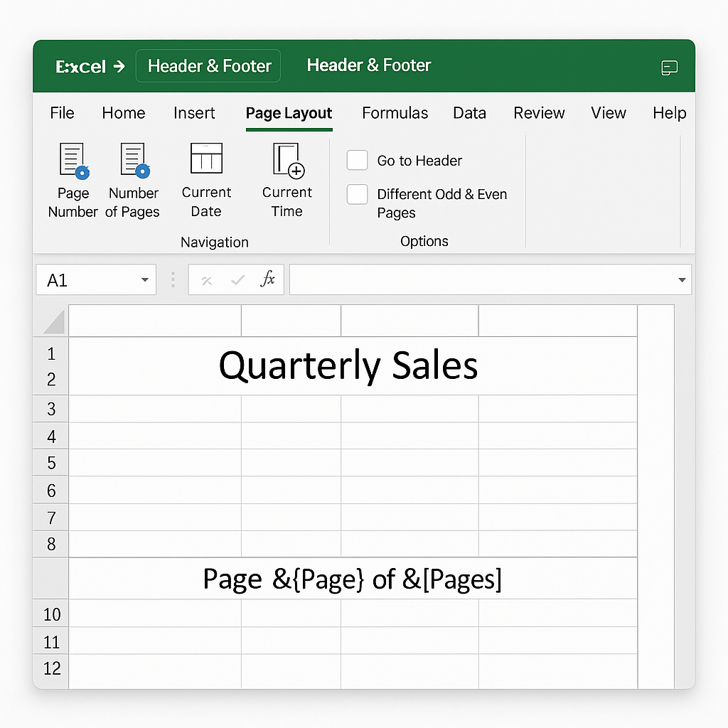This screenshot has height=728, width=728.
Task: Switch to the Home tab
Action: [124, 113]
